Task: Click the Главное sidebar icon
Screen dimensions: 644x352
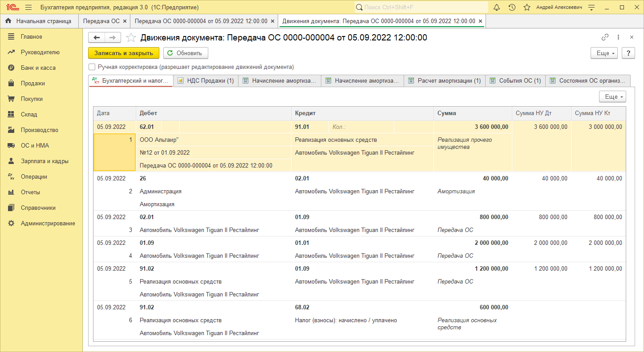Action: point(12,36)
